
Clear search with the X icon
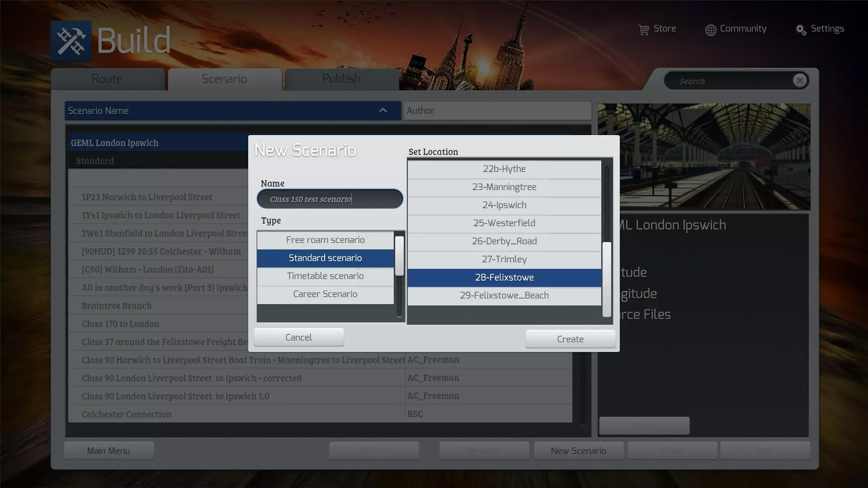click(799, 80)
